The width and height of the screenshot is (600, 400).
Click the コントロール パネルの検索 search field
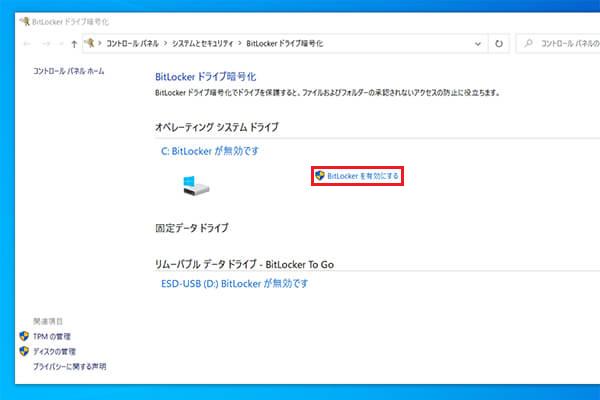pos(565,44)
